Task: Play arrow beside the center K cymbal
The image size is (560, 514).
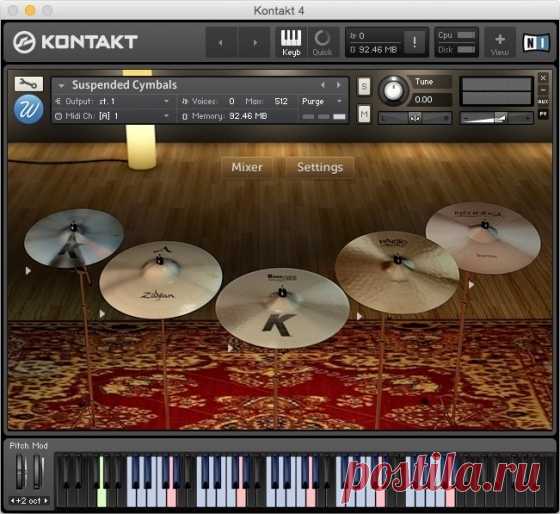Action: 231,347
